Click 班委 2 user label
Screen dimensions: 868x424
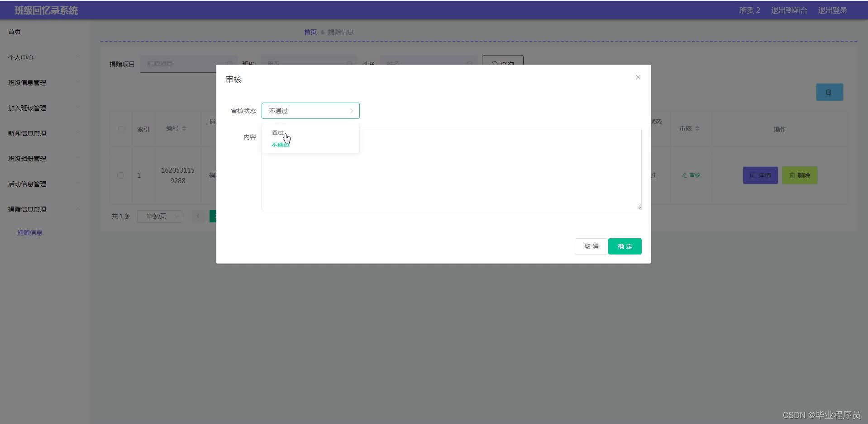(x=749, y=10)
